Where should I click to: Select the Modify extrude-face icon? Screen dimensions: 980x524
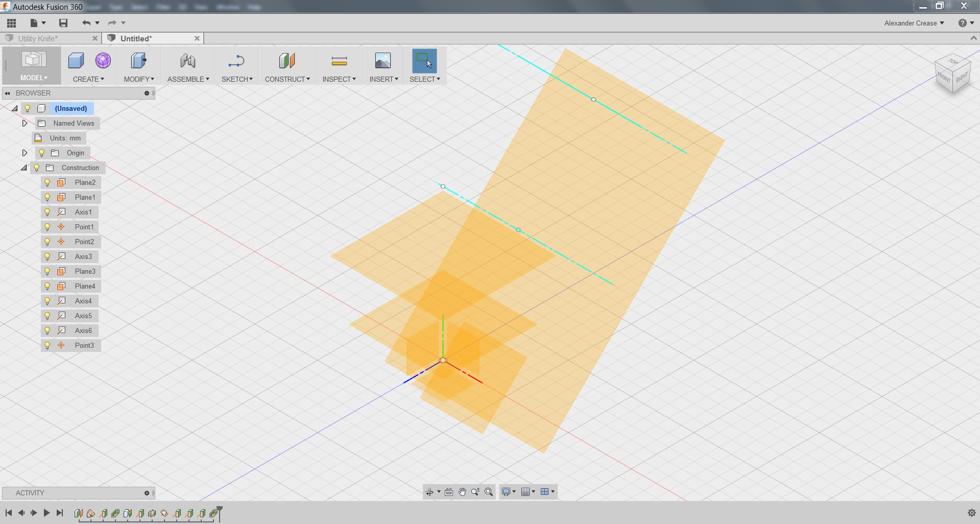pos(138,60)
